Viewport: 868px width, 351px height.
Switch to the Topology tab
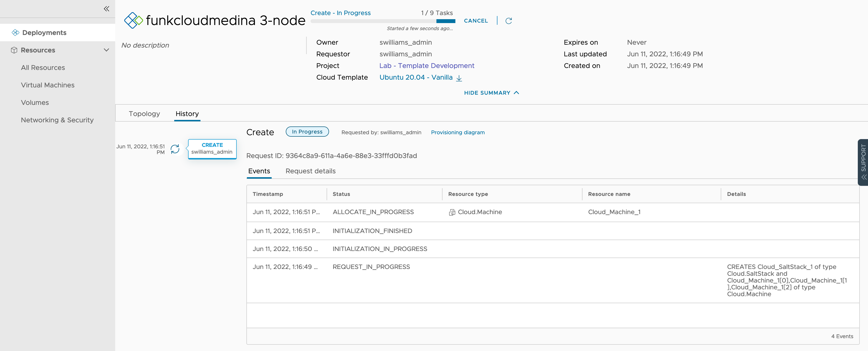(x=144, y=114)
